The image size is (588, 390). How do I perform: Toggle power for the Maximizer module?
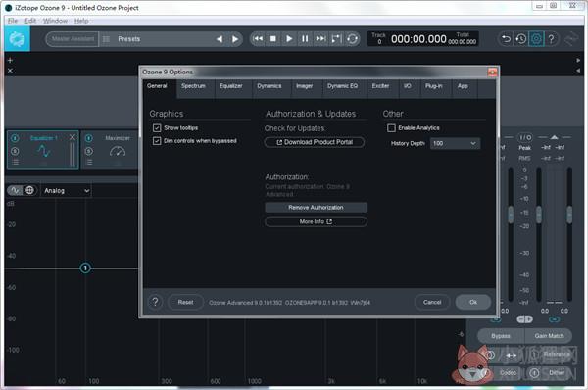[89, 138]
